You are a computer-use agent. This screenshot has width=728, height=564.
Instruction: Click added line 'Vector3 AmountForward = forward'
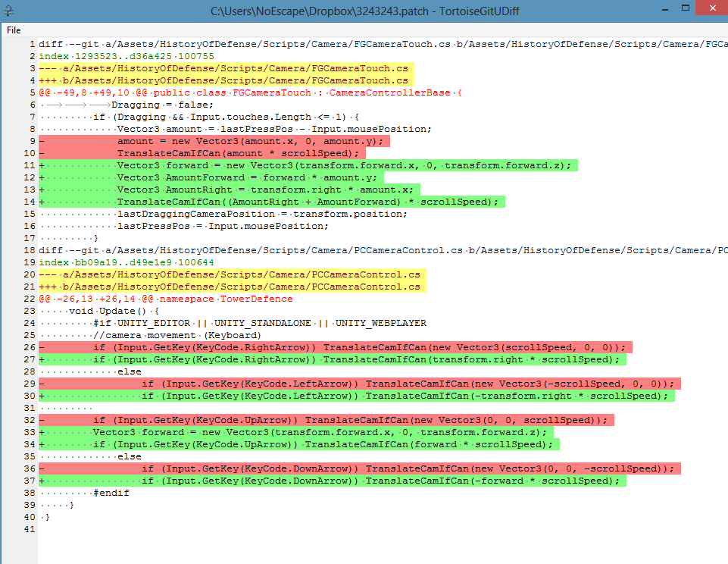[211, 177]
